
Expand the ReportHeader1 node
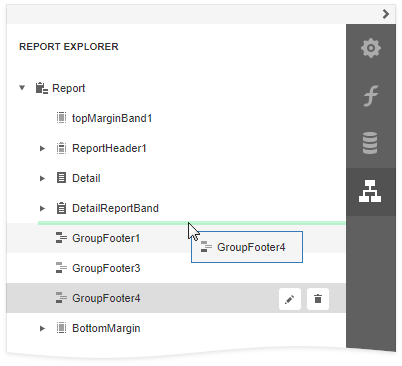(x=42, y=148)
